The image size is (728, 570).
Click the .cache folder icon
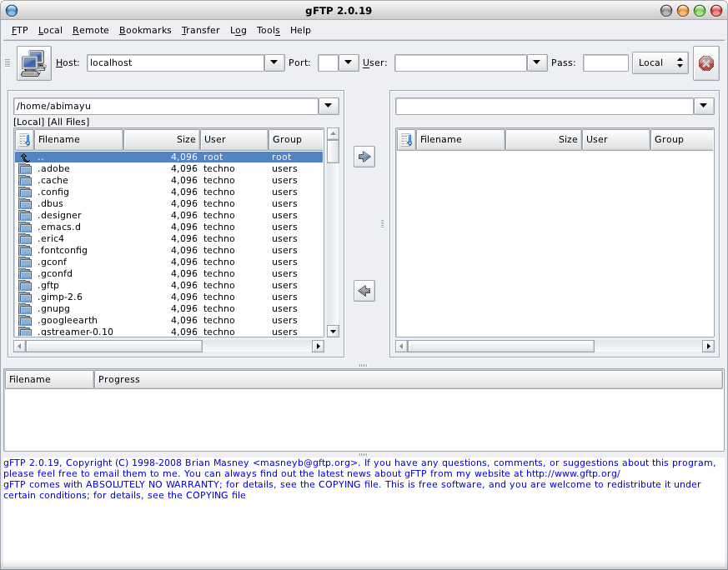click(x=25, y=180)
